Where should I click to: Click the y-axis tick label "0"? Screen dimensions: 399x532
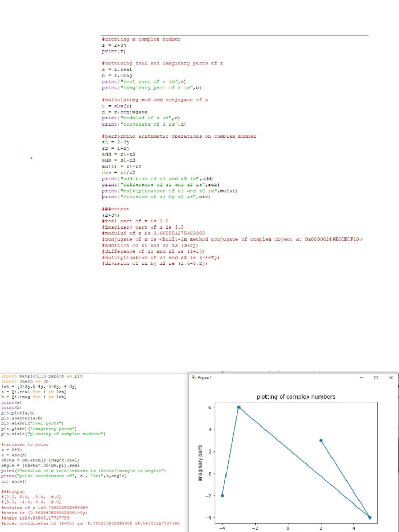click(211, 474)
